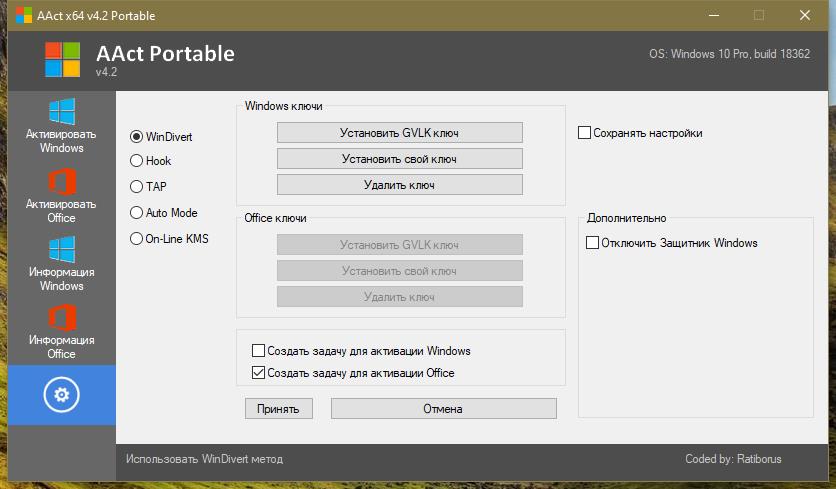Select the Hook method radio button
Screen dimensions: 836x489
click(136, 161)
